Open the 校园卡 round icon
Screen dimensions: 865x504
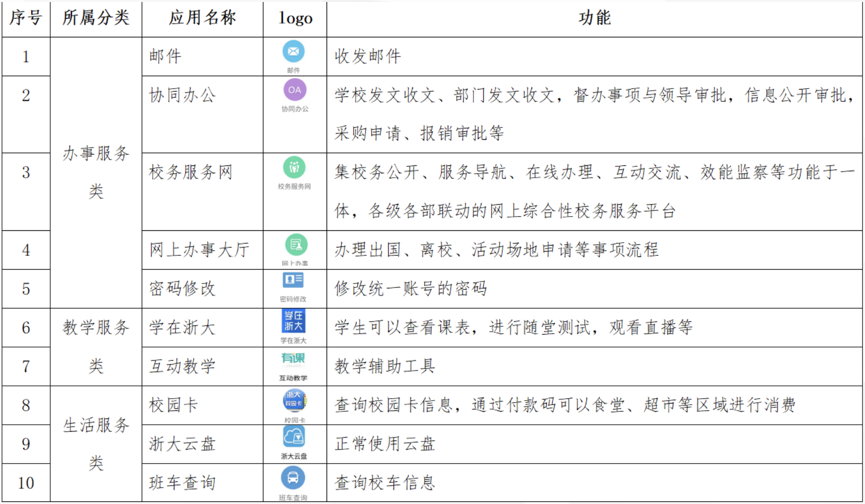295,400
